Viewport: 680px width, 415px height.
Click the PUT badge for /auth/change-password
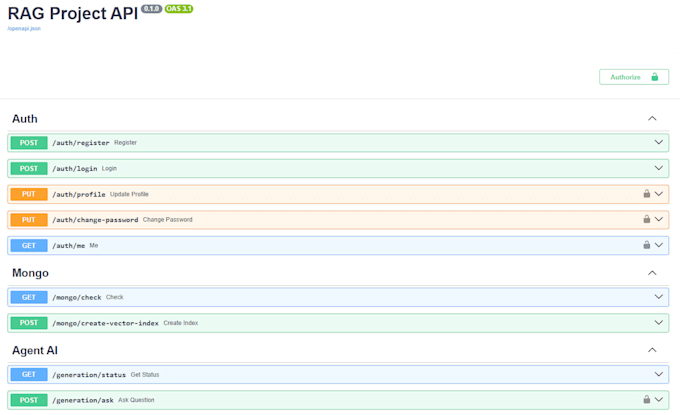29,220
